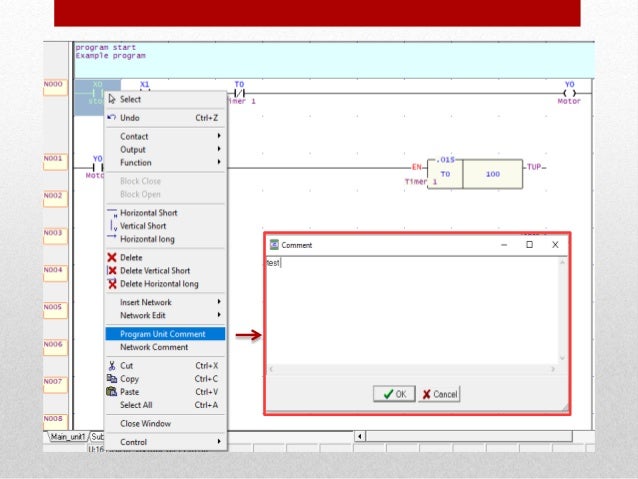Click the Y0 Motor output coil
The height and width of the screenshot is (479, 638).
click(569, 93)
